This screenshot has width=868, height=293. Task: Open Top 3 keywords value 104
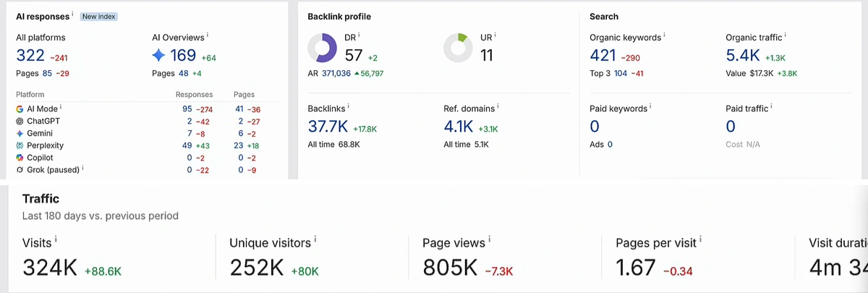[x=620, y=73]
